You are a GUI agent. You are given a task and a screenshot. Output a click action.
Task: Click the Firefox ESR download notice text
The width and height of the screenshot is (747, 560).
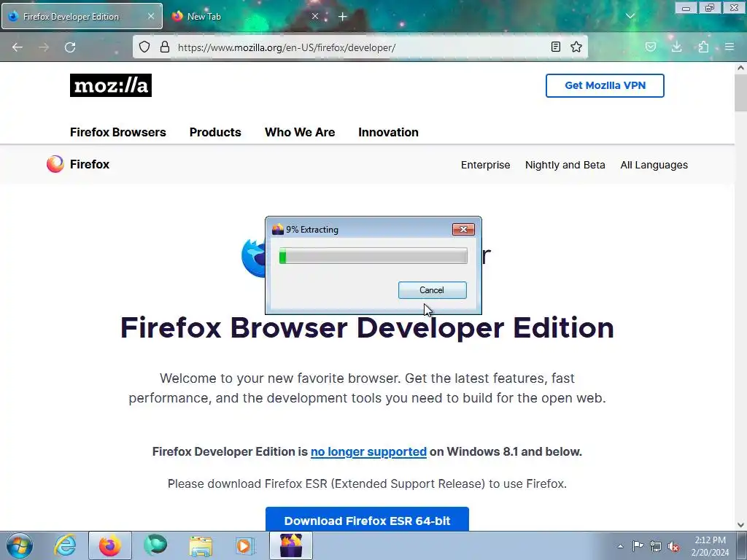pyautogui.click(x=368, y=484)
